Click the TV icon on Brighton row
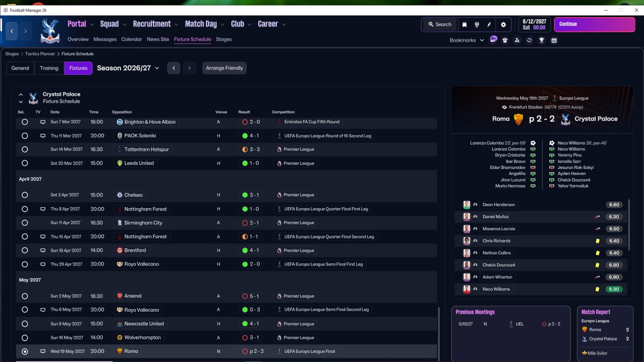 43,122
